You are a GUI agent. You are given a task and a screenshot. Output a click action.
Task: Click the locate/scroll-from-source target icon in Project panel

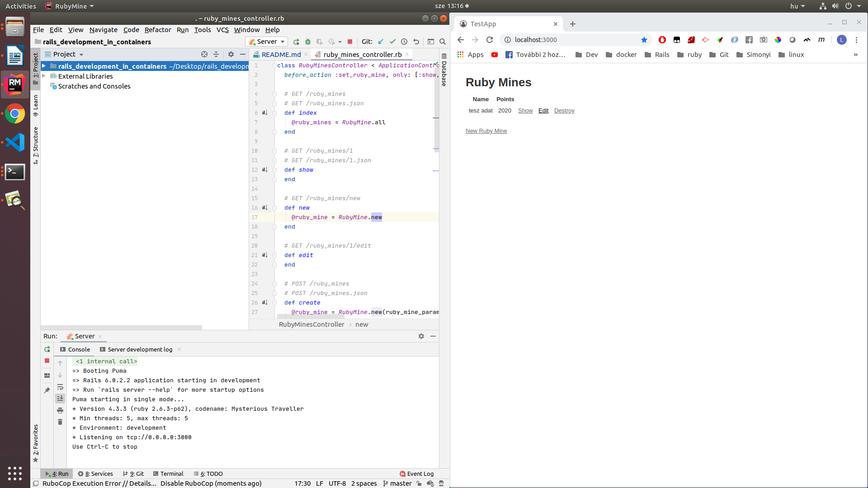click(x=204, y=54)
